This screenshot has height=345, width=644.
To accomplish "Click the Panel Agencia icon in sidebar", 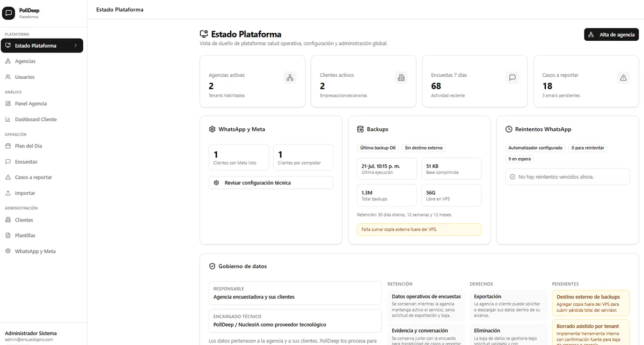I will [8, 104].
